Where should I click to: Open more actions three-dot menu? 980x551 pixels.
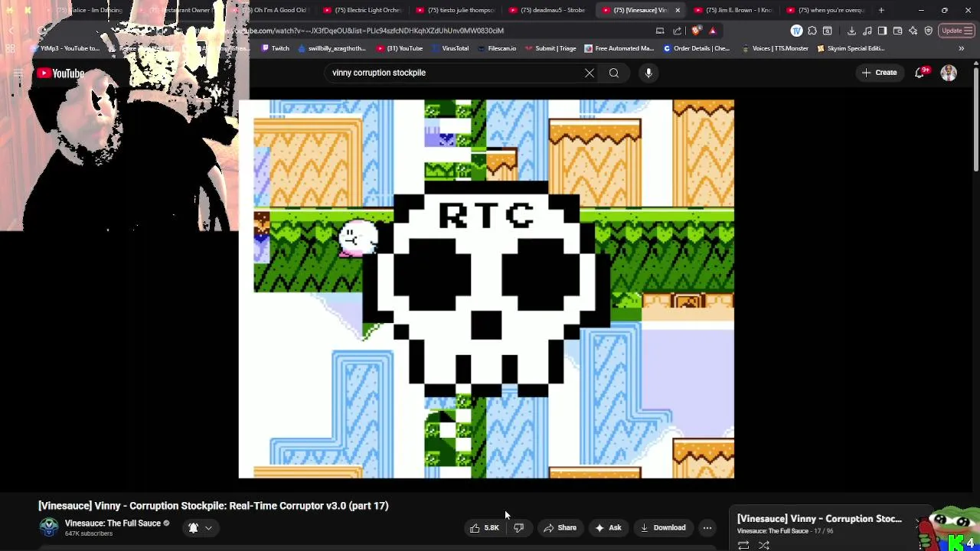tap(707, 527)
